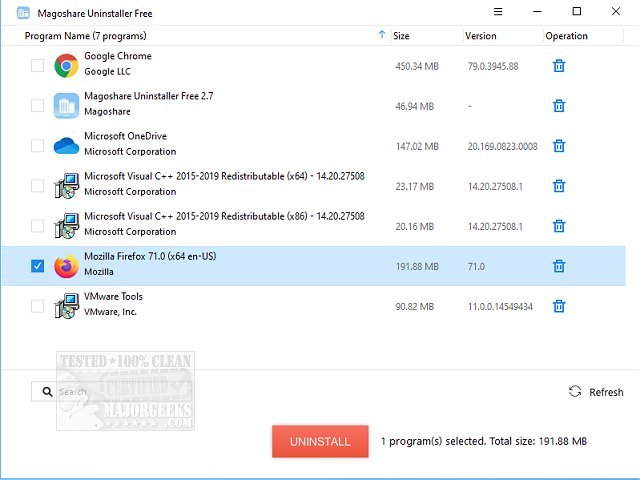Image resolution: width=640 pixels, height=480 pixels.
Task: Open the hamburger menu in title bar
Action: coord(499,12)
